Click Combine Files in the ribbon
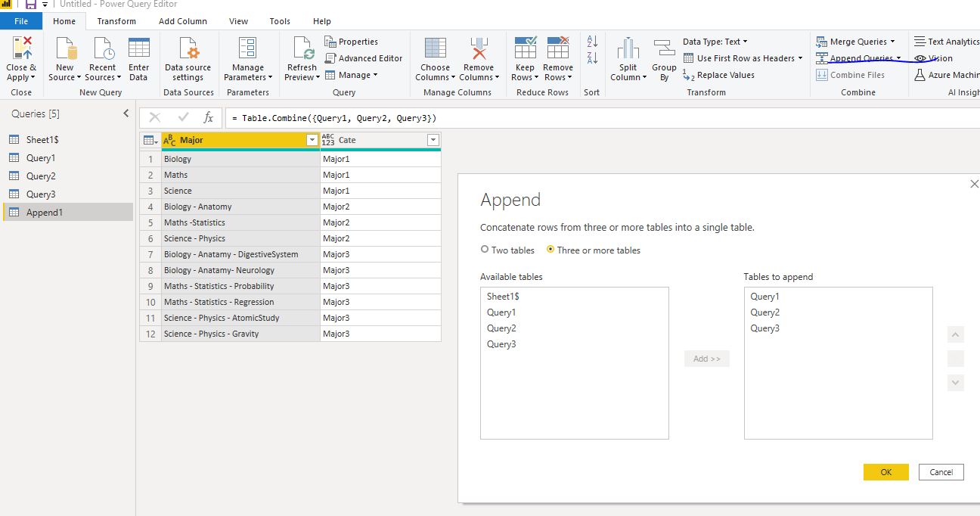Screen dimensions: 980x516 point(850,75)
